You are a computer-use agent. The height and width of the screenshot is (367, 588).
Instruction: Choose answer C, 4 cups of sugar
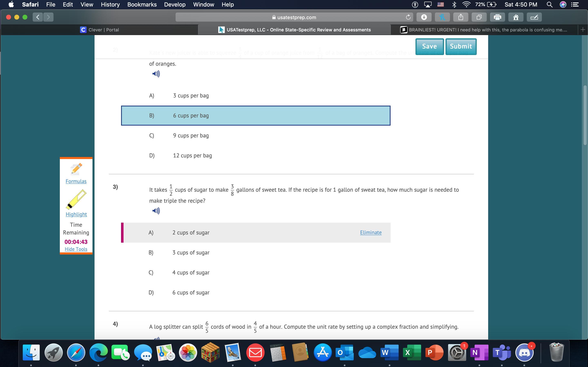pos(191,273)
